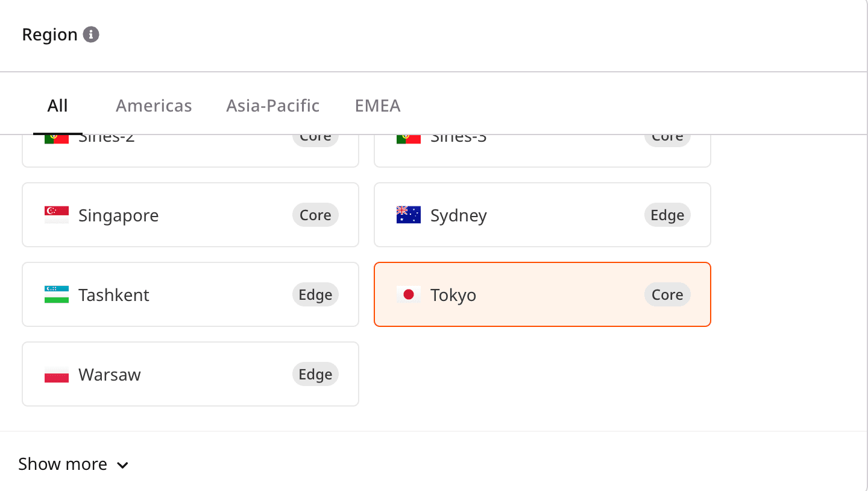
Task: Click the Region info icon
Action: pos(91,34)
